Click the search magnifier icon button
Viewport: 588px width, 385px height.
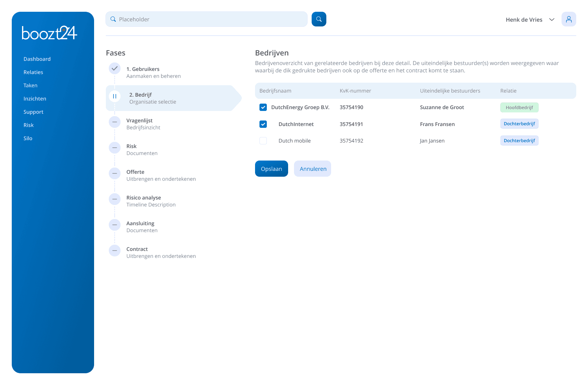point(319,19)
